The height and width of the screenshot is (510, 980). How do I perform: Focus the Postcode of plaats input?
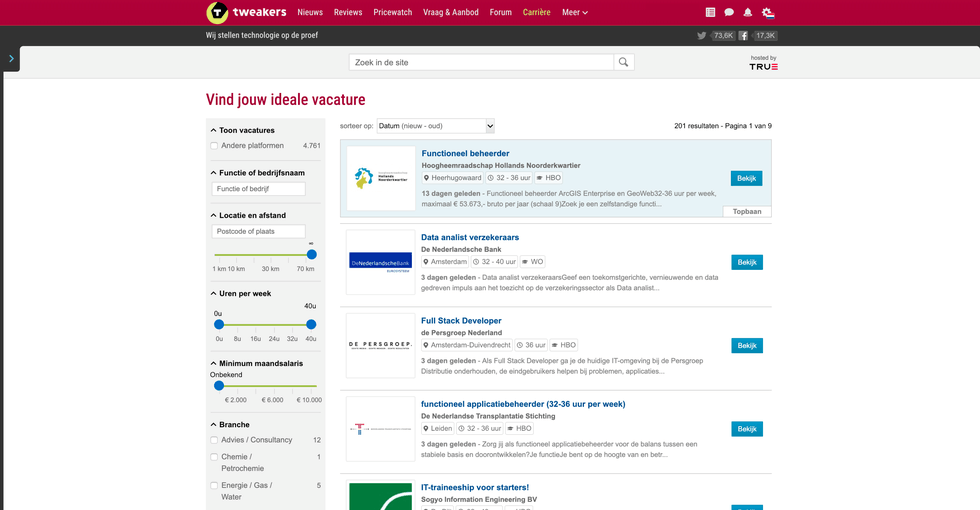click(x=258, y=231)
